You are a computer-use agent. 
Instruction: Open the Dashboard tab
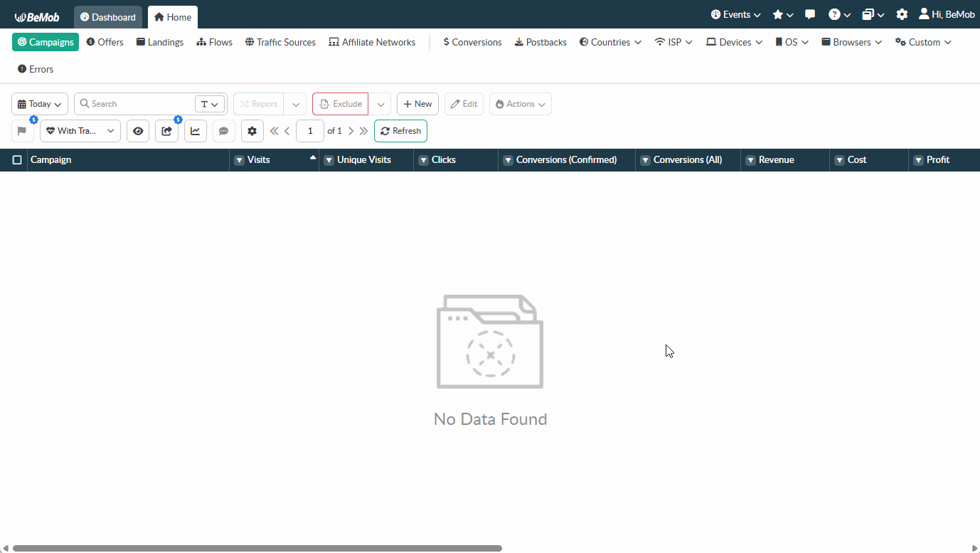[108, 17]
